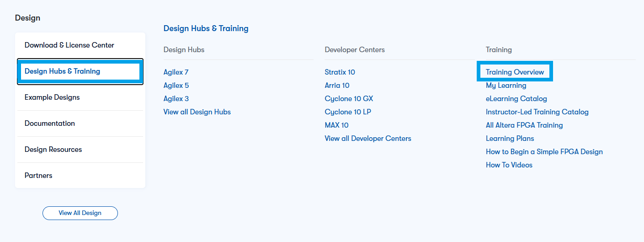
Task: Click View all Developer Centers link
Action: pos(368,139)
